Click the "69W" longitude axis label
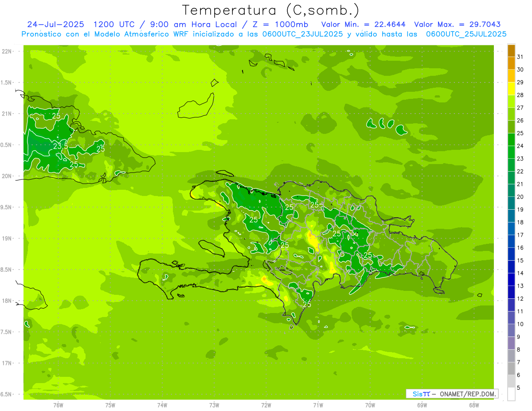Screen dimensions: 532x411 coord(422,405)
